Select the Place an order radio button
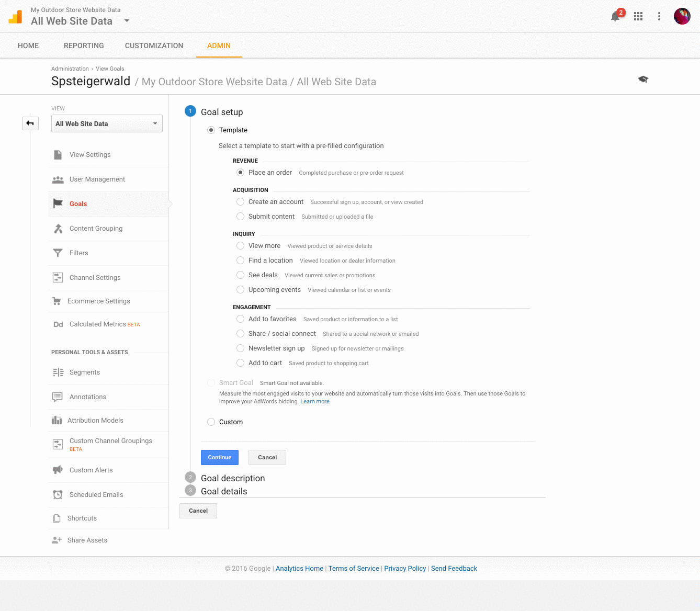 point(240,173)
